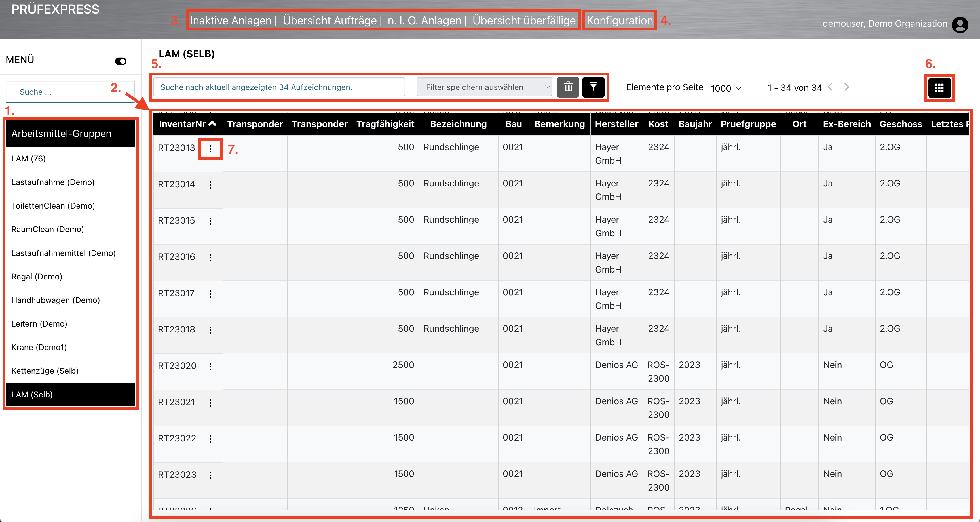Click the Arbeitsmittel-Gruppen header

click(x=70, y=134)
